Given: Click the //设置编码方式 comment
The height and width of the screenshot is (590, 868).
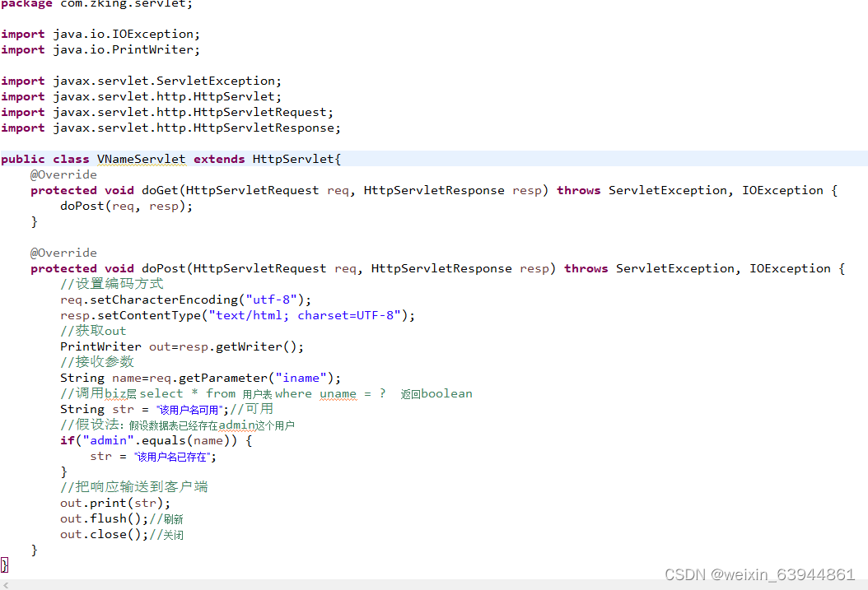Looking at the screenshot, I should click(x=112, y=284).
